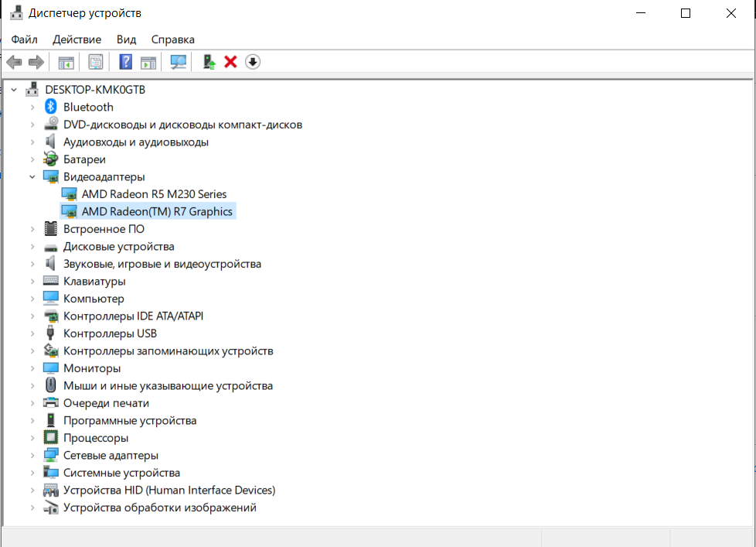Select the DESKTOP-KMK0GTB root label
This screenshot has width=756, height=547.
coord(95,89)
